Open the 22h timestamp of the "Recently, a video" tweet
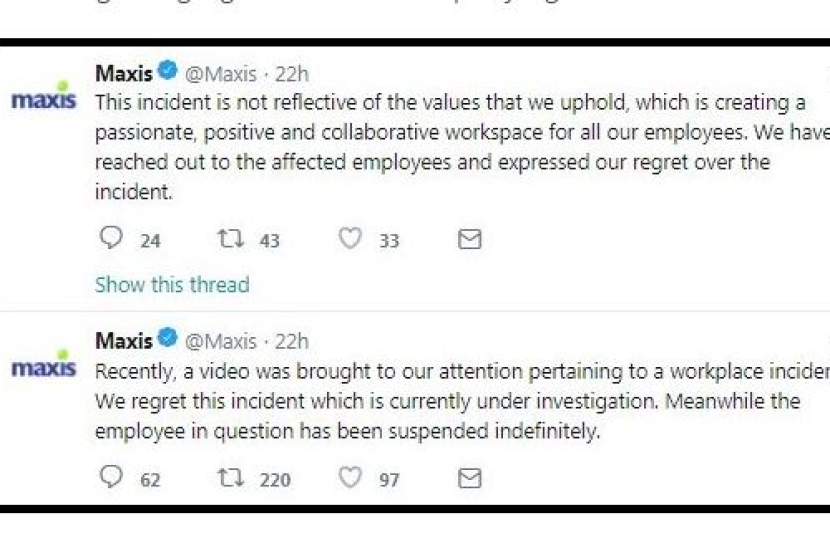This screenshot has width=830, height=553. 292,341
